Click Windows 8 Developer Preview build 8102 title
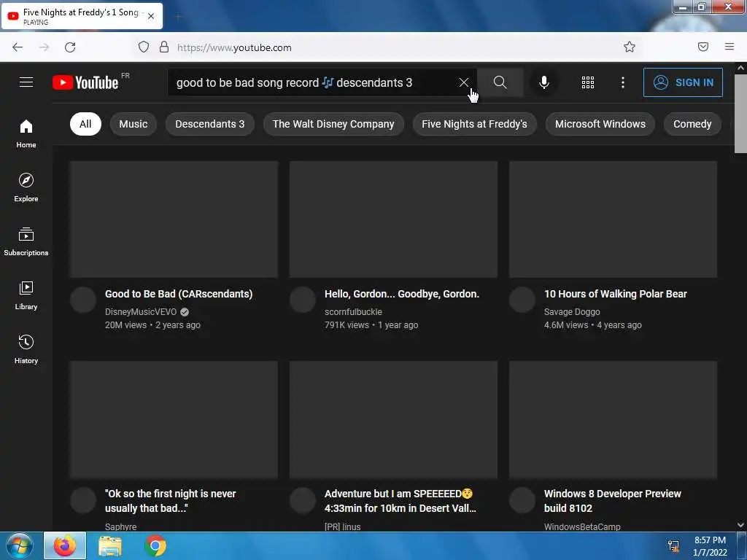Viewport: 747px width, 560px height. point(612,500)
